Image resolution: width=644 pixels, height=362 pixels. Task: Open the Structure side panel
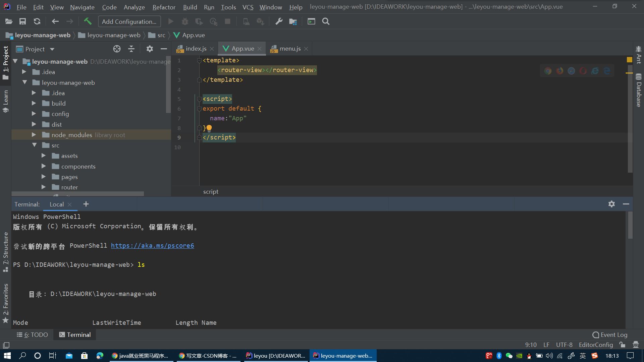click(6, 251)
